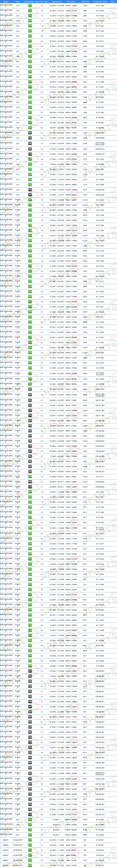Click diesel ON icon in CLK A209 OM 642.910 row

(30, 154)
